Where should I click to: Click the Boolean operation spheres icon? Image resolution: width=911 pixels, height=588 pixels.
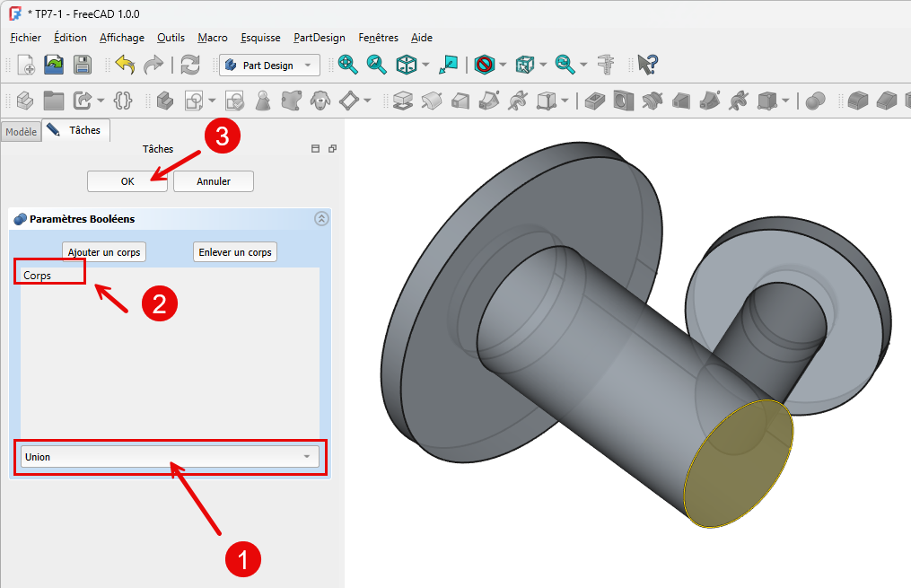[x=815, y=100]
